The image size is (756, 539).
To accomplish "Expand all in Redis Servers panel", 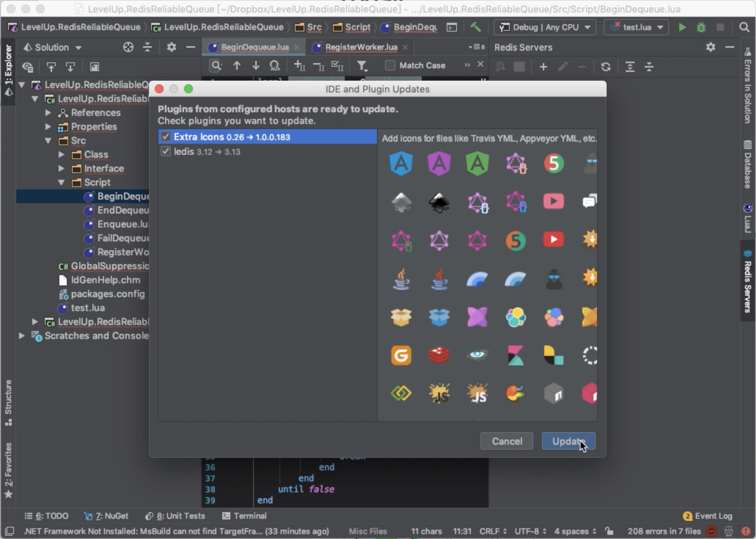I will [630, 67].
